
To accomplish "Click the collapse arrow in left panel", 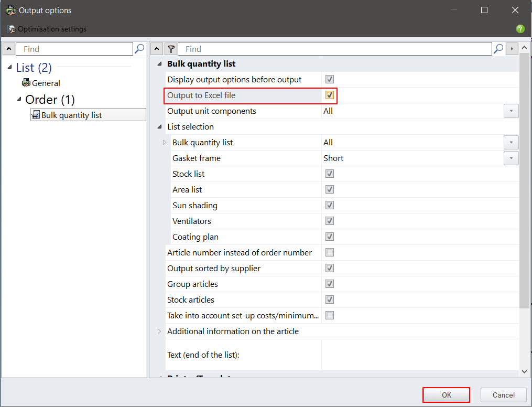I will 9,49.
